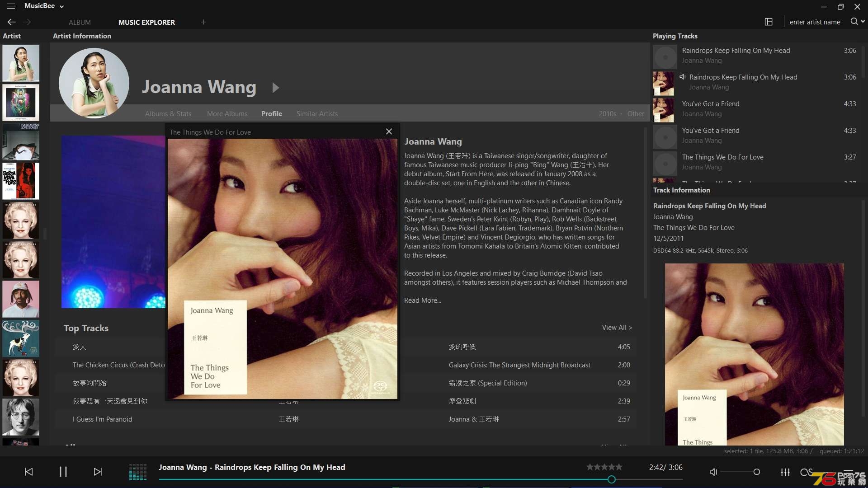Add a new tab with plus icon
868x488 pixels.
[203, 22]
